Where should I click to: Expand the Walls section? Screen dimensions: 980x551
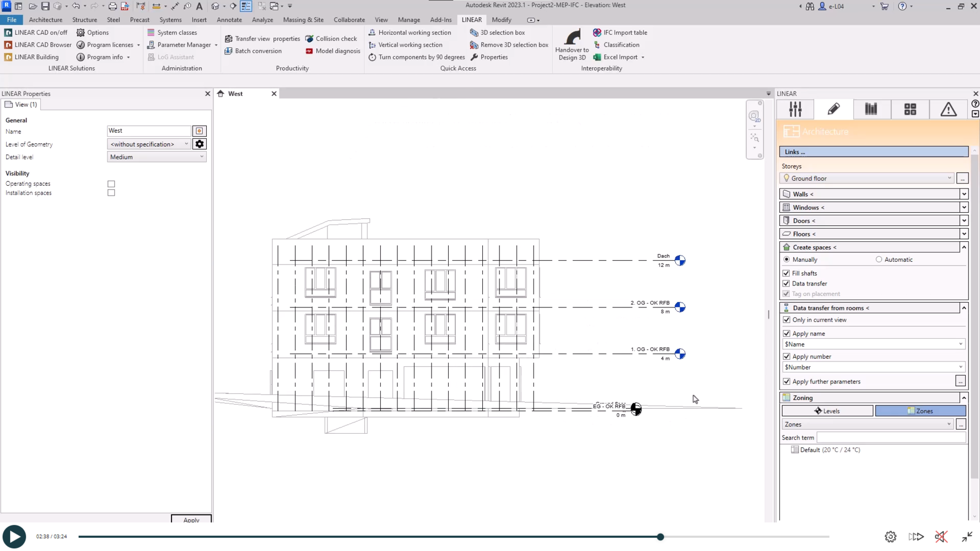(964, 194)
